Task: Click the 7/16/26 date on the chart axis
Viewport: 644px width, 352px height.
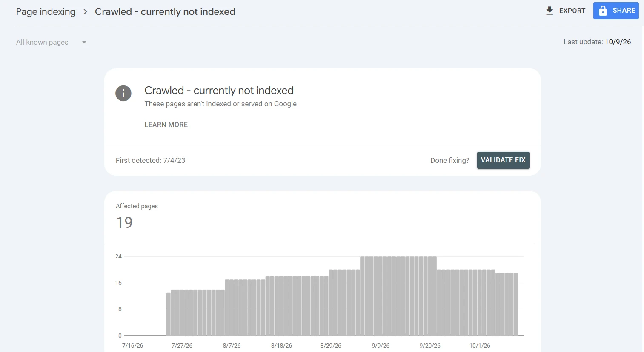Action: click(132, 346)
